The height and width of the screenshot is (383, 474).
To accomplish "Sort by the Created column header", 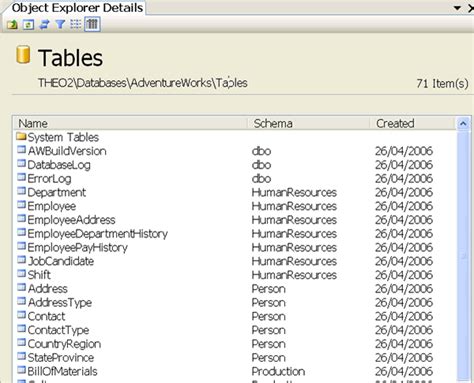I will point(413,123).
